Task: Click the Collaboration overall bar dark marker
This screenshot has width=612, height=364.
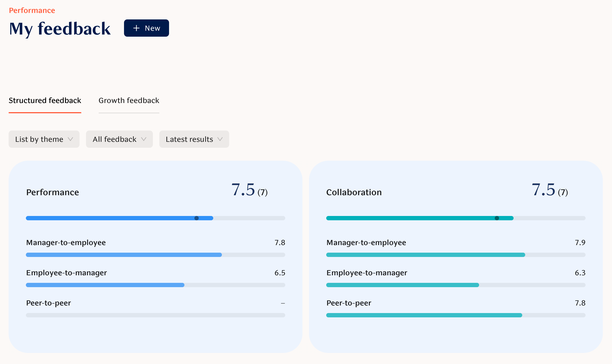Action: coord(497,218)
